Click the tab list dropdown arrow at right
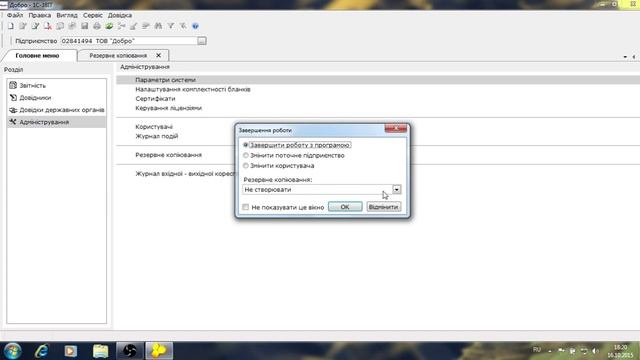Image resolution: width=640 pixels, height=360 pixels. (625, 57)
